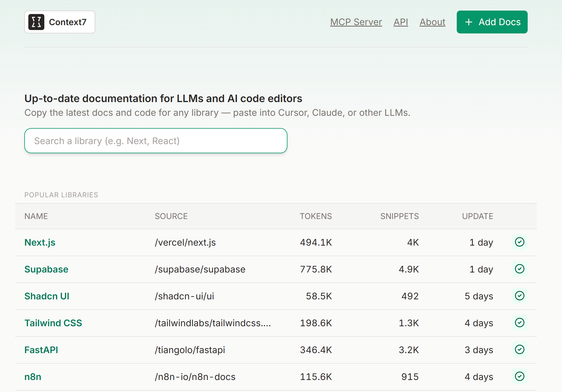The width and height of the screenshot is (562, 392).
Task: Click the Context7 logo icon
Action: [36, 22]
